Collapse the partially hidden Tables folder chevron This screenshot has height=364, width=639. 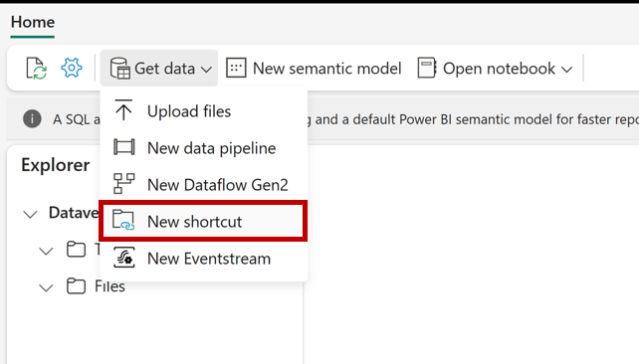point(46,251)
